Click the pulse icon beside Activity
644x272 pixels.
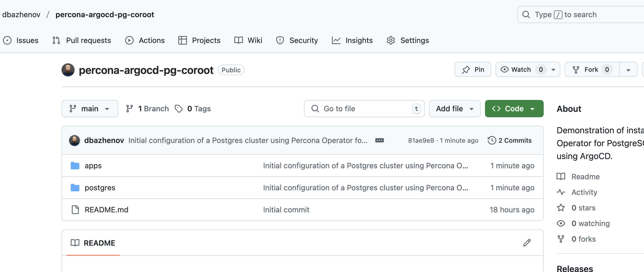561,192
